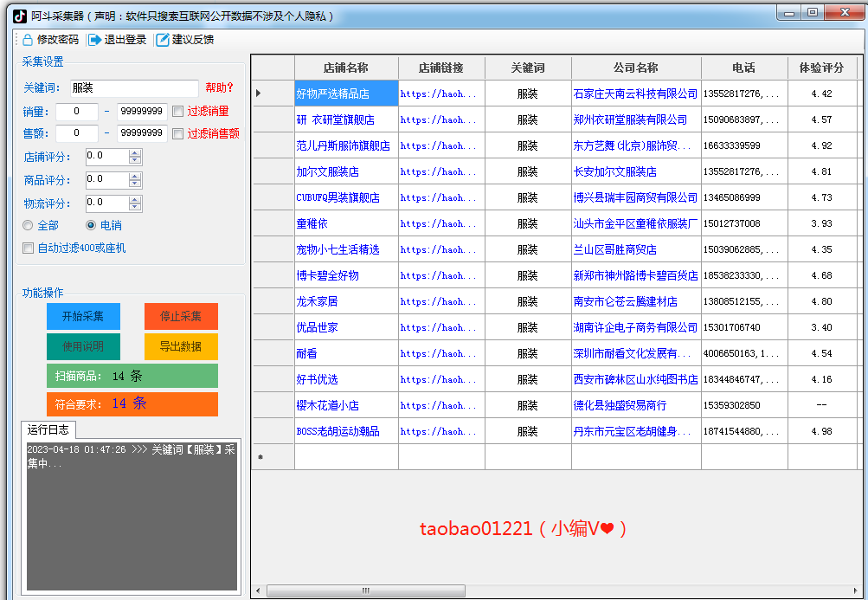Click horizontal scrollbar left arrow
This screenshot has width=868, height=600.
pyautogui.click(x=258, y=590)
